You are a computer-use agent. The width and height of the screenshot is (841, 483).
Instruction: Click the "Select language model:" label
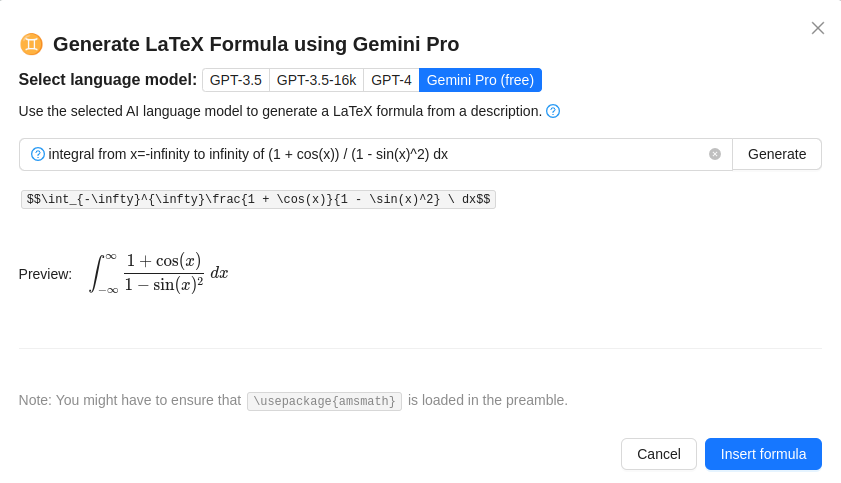pos(107,80)
